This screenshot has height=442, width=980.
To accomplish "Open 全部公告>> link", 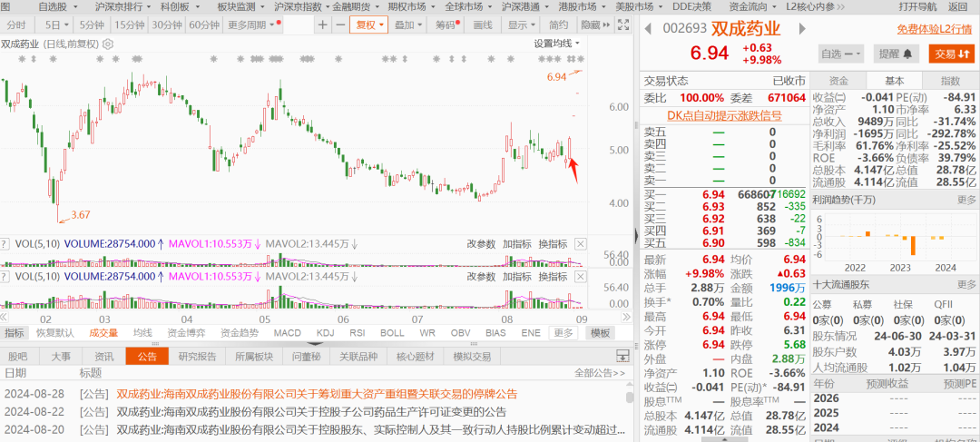I will pyautogui.click(x=600, y=373).
